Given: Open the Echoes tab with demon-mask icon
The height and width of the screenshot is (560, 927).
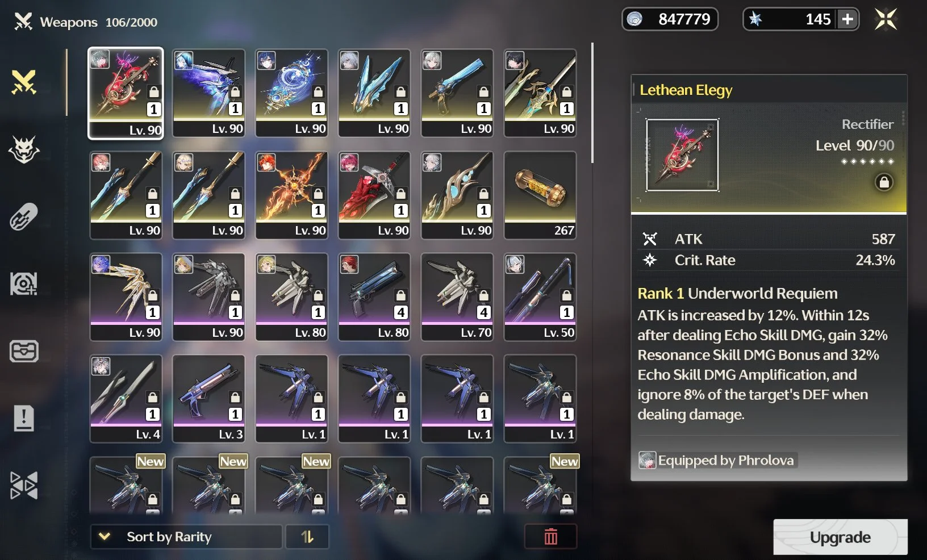Looking at the screenshot, I should [x=24, y=150].
